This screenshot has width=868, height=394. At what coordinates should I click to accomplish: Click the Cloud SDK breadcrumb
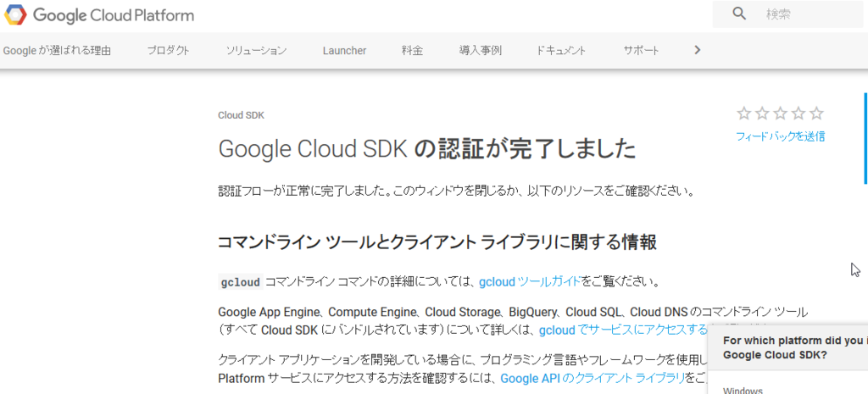point(242,115)
